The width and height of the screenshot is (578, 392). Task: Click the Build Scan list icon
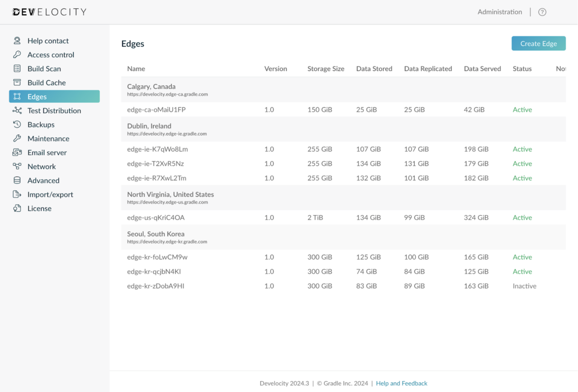tap(17, 68)
